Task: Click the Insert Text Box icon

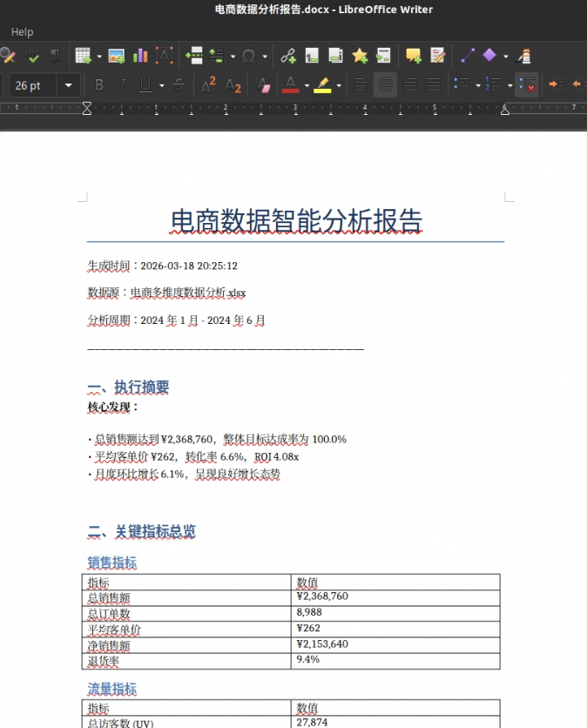Action: coord(164,57)
